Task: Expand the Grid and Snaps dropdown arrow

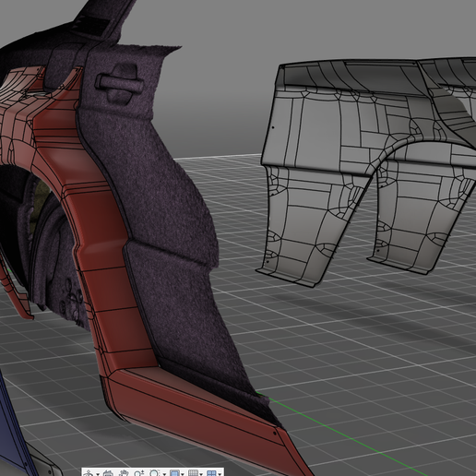Action: (201, 474)
